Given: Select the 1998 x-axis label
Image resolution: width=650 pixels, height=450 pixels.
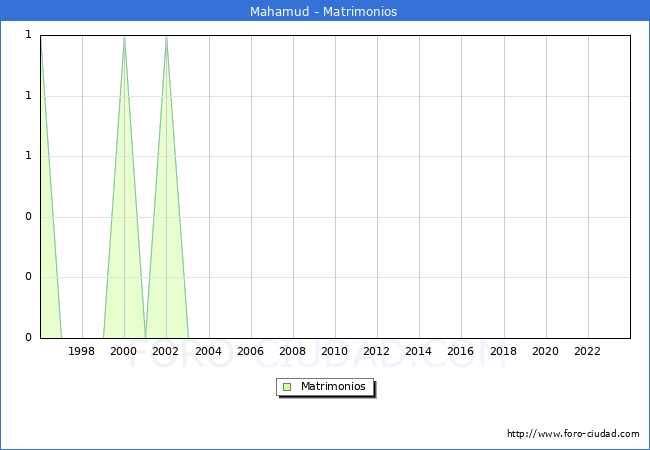Looking at the screenshot, I should click(82, 352).
